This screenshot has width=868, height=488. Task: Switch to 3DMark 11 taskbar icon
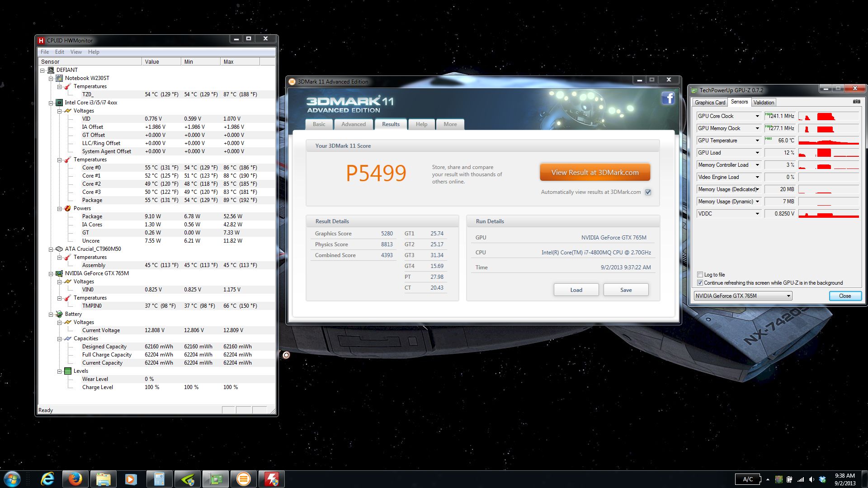(x=244, y=479)
